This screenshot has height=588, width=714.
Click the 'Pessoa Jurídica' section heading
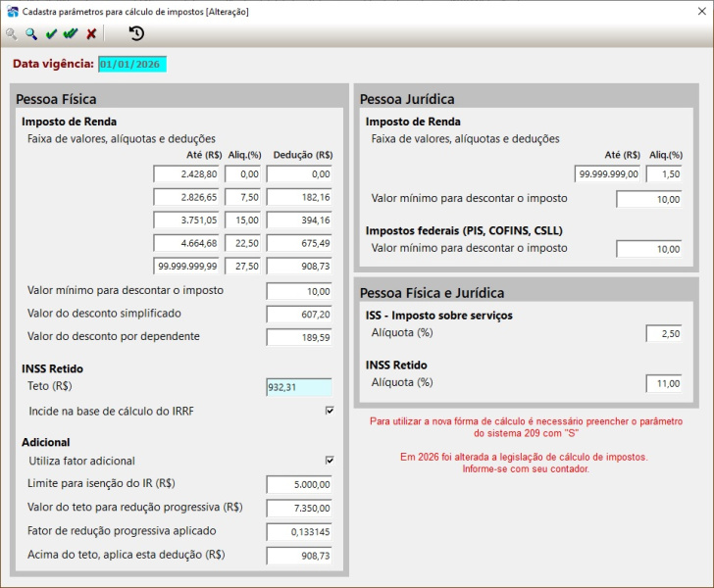click(x=407, y=99)
